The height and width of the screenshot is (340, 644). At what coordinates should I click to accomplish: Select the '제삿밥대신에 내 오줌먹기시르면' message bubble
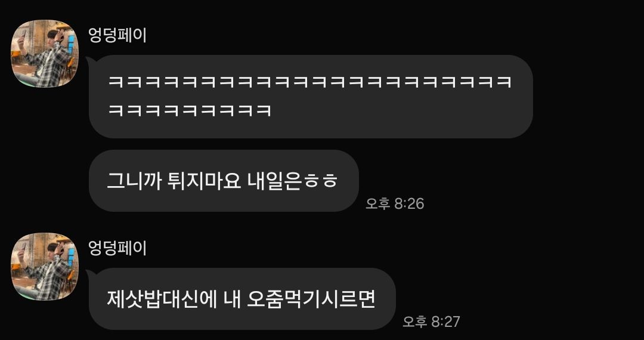click(242, 299)
